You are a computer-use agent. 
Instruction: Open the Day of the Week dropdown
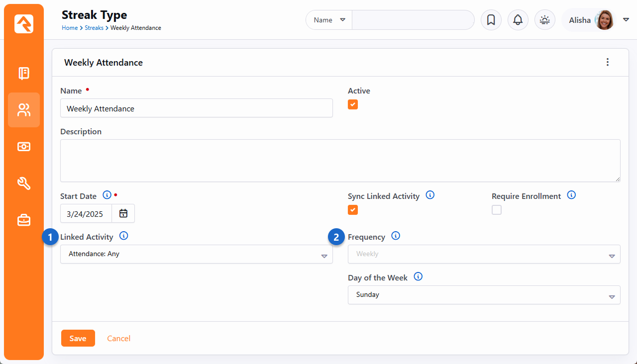coord(484,295)
